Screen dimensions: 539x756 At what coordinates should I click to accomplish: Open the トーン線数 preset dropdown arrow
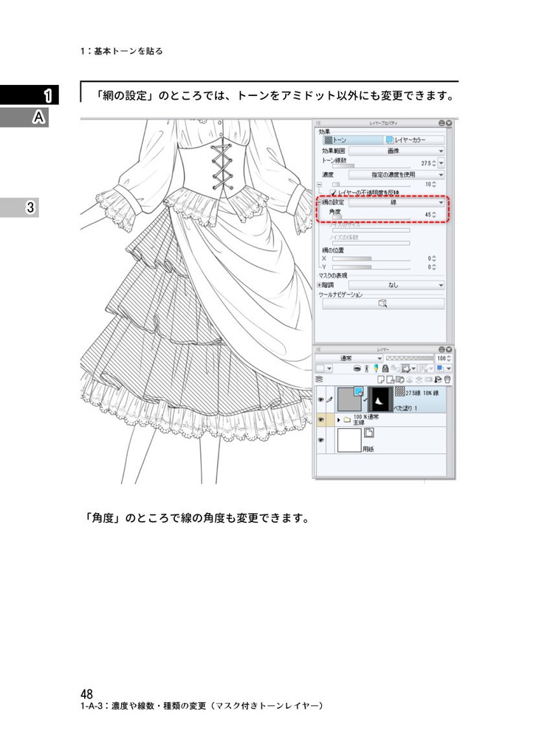click(441, 163)
